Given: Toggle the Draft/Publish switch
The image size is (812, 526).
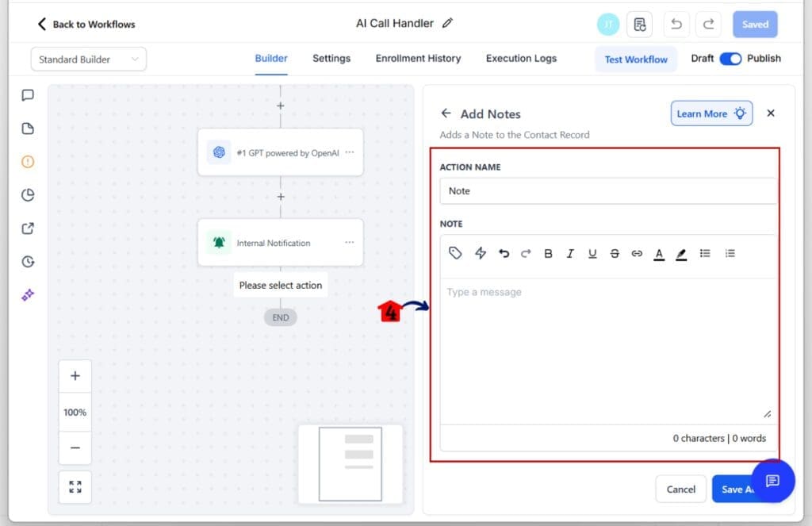Looking at the screenshot, I should tap(730, 59).
